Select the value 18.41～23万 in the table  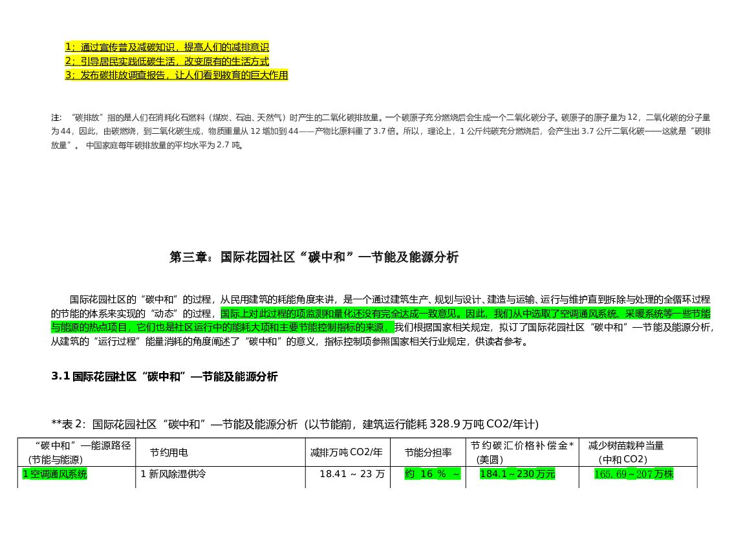tap(352, 474)
